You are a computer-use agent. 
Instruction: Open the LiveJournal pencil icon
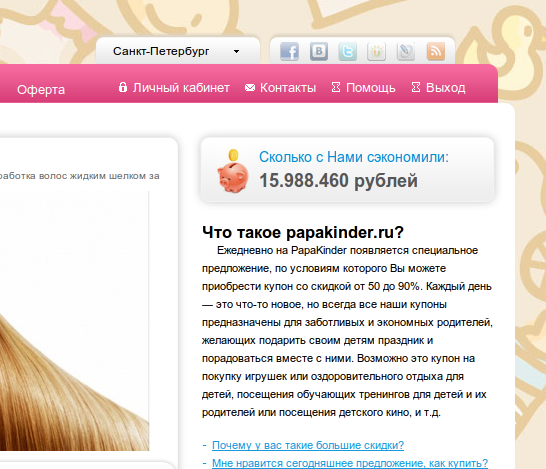(406, 52)
